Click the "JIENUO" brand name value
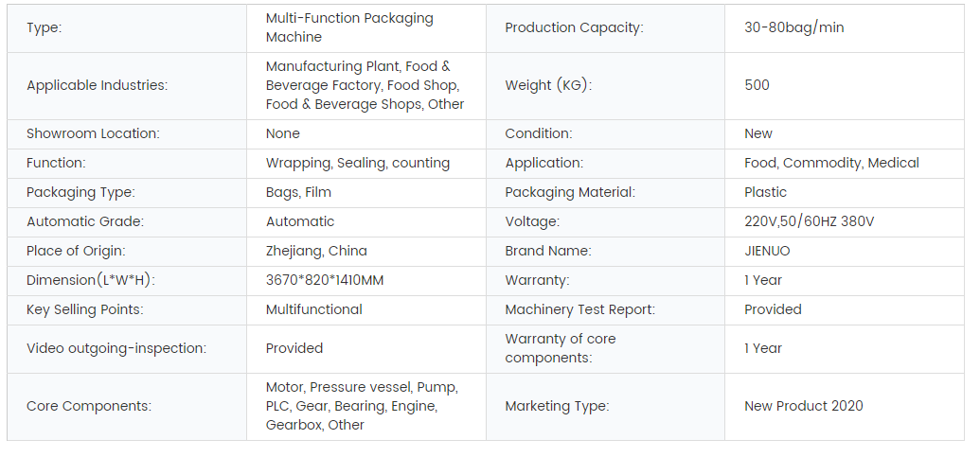This screenshot has width=980, height=457. 767,251
